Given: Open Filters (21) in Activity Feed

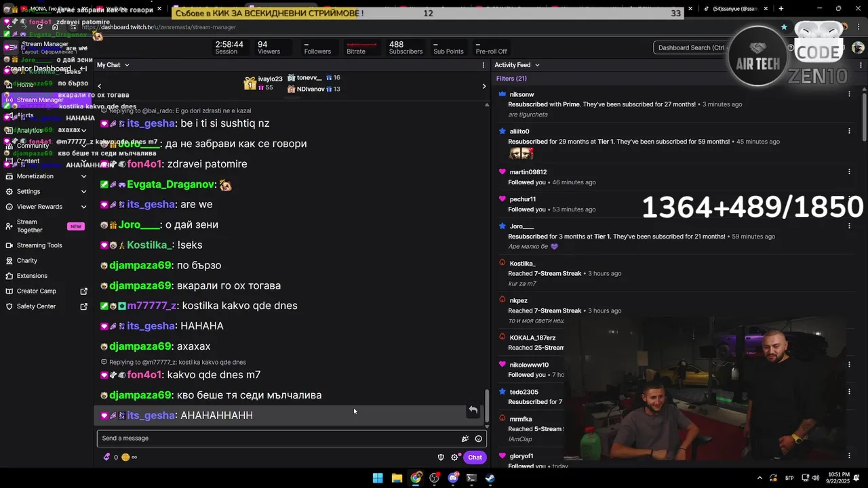Looking at the screenshot, I should tap(511, 79).
